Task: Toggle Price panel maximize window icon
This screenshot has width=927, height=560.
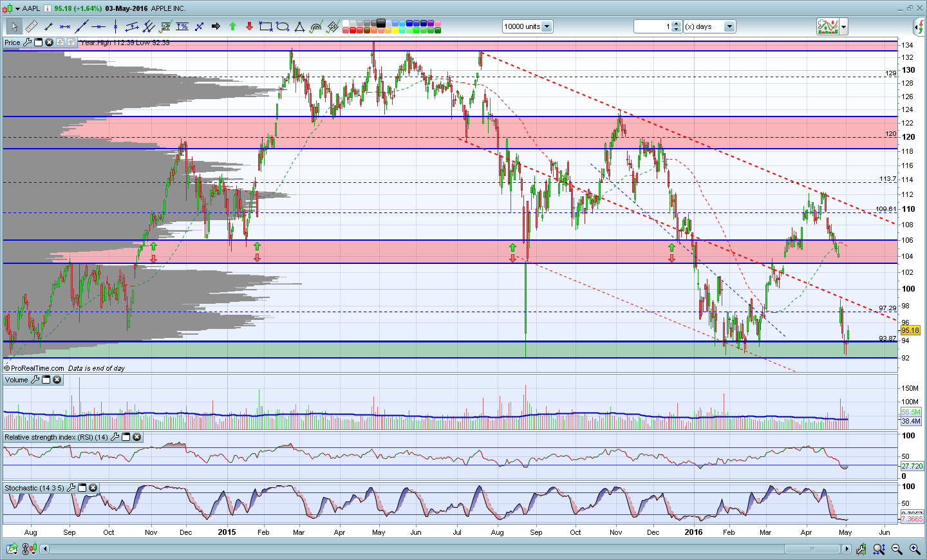Action: (x=39, y=42)
